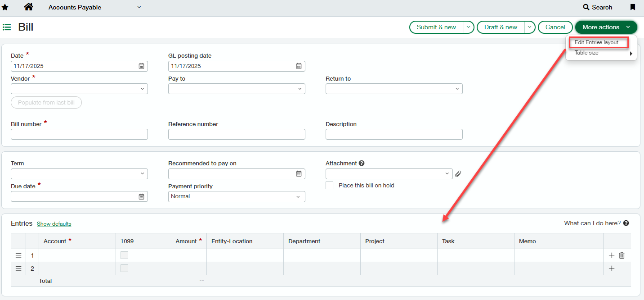Click the Due date input field
644x300 pixels.
tap(79, 196)
